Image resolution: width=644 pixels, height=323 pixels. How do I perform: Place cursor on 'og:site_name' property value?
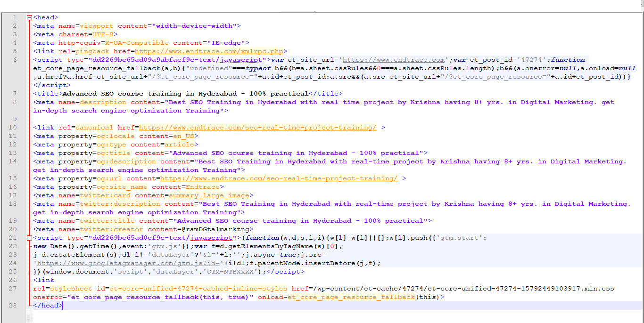point(122,187)
